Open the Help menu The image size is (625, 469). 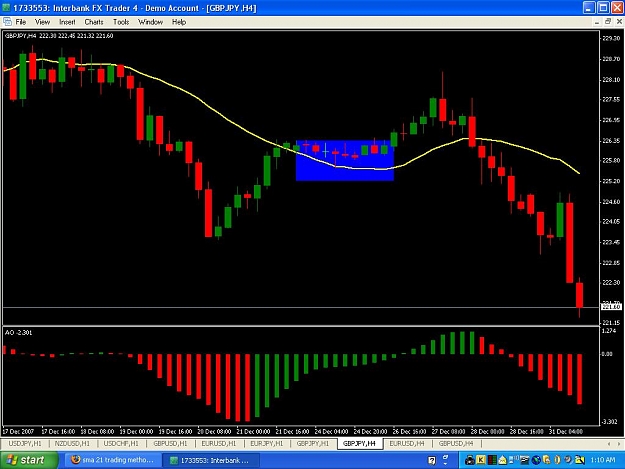[179, 22]
